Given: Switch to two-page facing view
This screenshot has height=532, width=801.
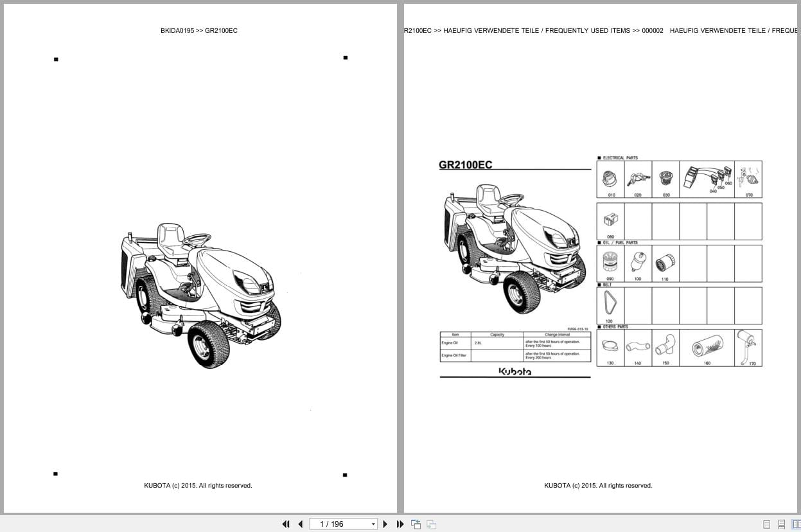Looking at the screenshot, I should (797, 524).
